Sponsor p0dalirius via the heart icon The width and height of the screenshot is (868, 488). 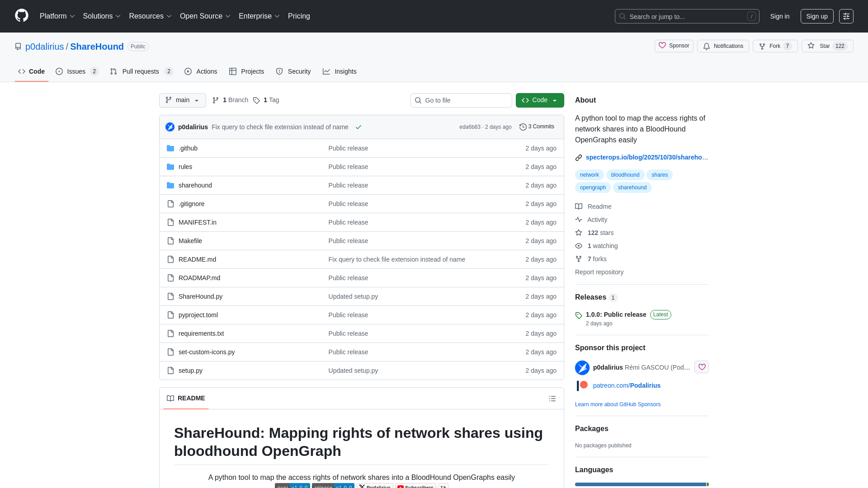click(701, 367)
